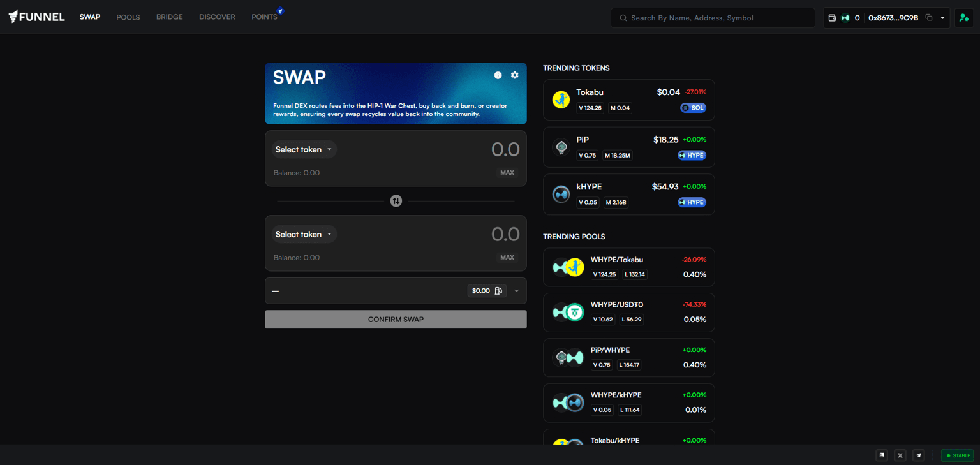The width and height of the screenshot is (980, 465).
Task: Open the Telegram icon link
Action: [918, 455]
